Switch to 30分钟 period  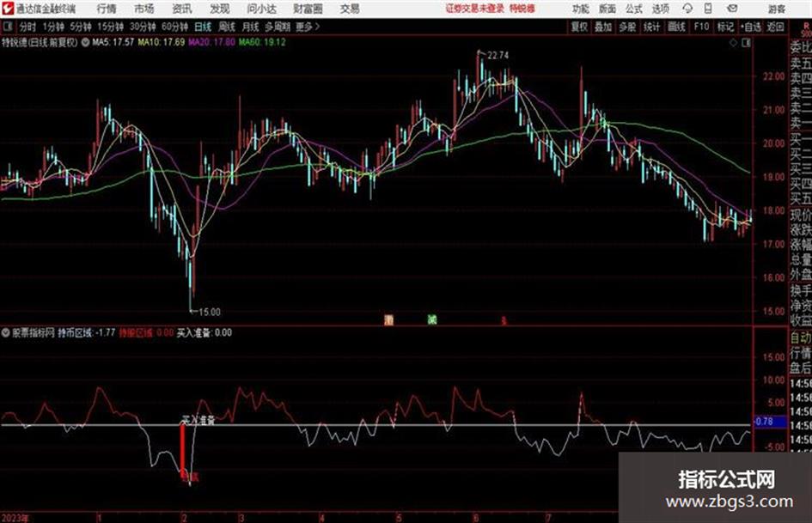click(x=143, y=27)
